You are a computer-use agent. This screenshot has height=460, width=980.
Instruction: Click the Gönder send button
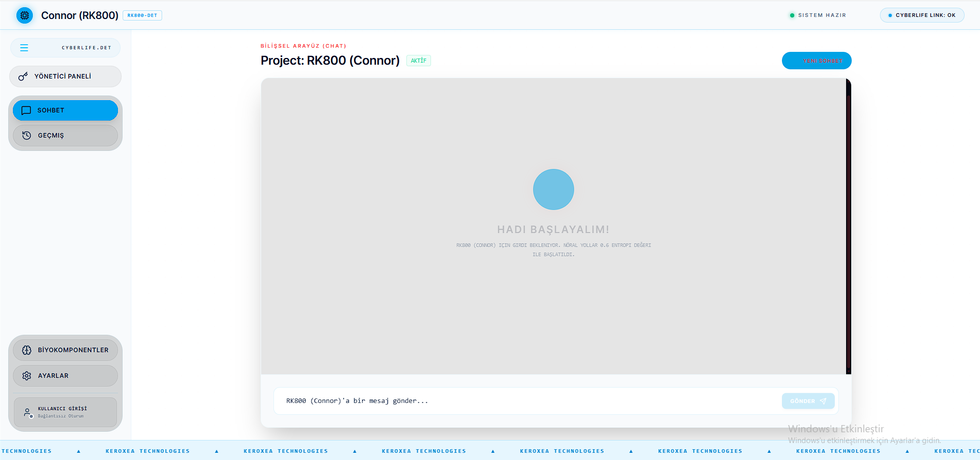tap(808, 401)
